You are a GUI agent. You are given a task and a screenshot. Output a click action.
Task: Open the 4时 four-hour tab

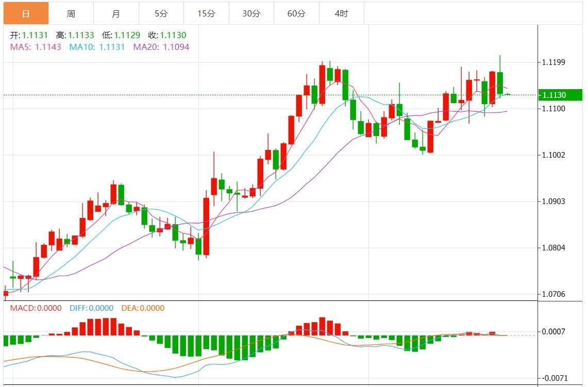[341, 14]
